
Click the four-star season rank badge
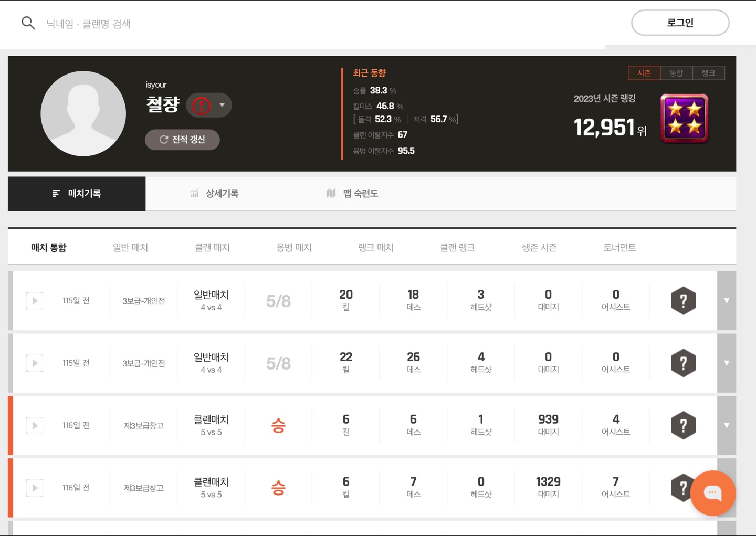pos(684,119)
